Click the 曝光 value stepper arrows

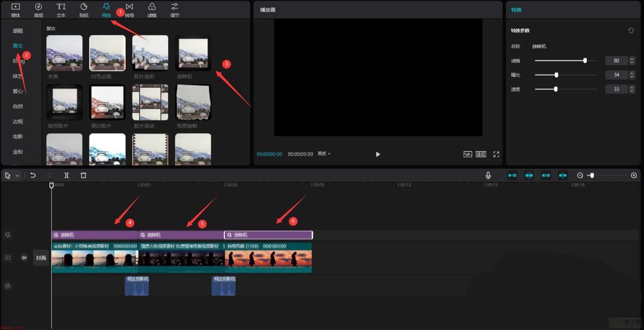[x=632, y=75]
